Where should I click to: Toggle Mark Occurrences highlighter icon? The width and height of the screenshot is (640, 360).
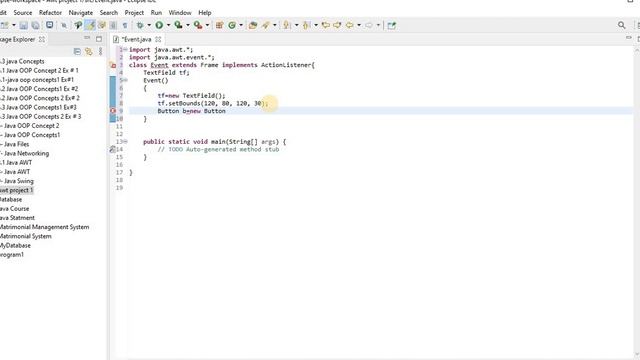pyautogui.click(x=90, y=25)
